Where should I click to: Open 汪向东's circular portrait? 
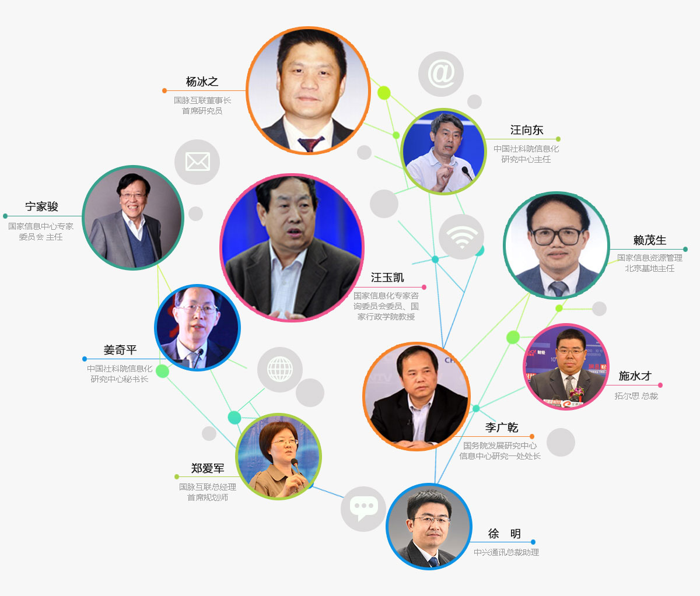pos(444,152)
